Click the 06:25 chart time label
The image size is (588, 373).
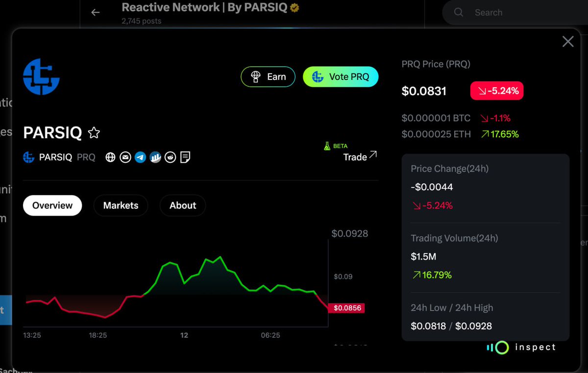(x=270, y=335)
